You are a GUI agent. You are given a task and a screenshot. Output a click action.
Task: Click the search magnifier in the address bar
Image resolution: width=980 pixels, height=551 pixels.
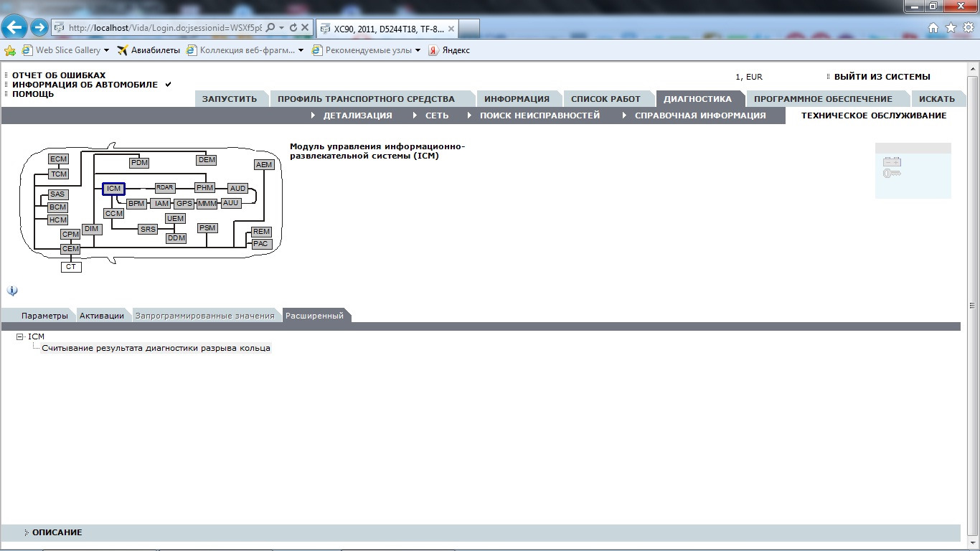pos(270,28)
